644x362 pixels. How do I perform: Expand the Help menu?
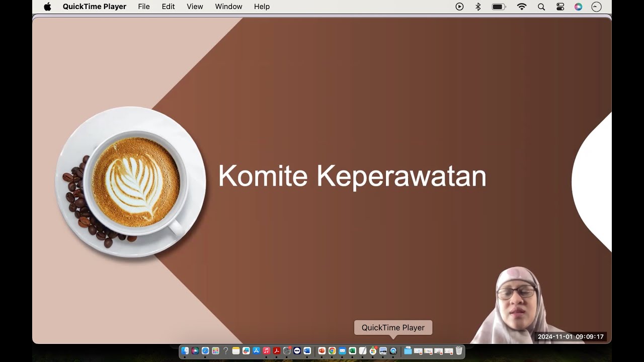(262, 7)
